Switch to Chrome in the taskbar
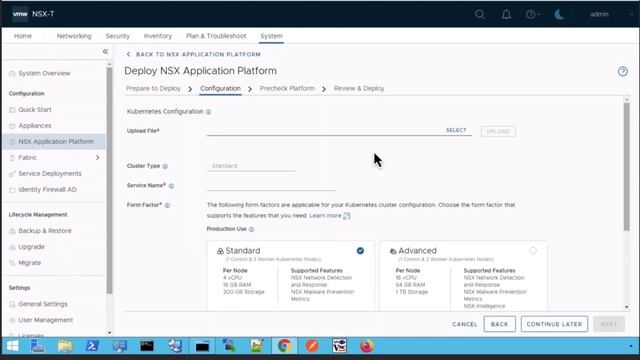 pos(284,346)
